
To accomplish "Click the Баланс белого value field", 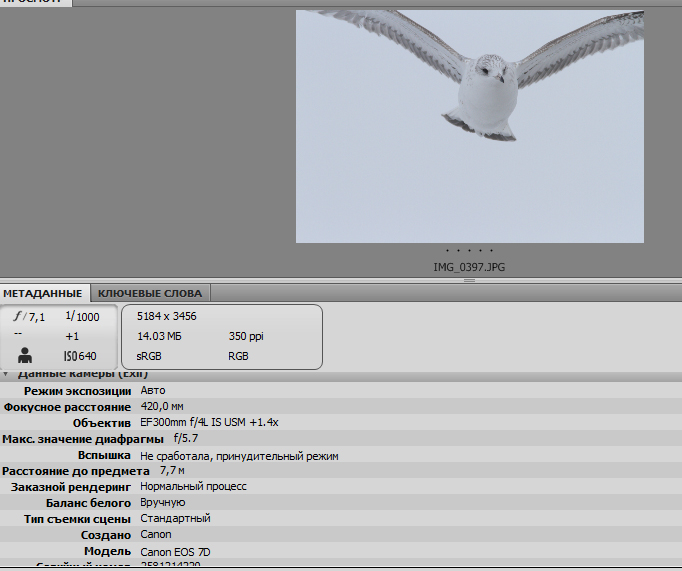I will point(163,503).
